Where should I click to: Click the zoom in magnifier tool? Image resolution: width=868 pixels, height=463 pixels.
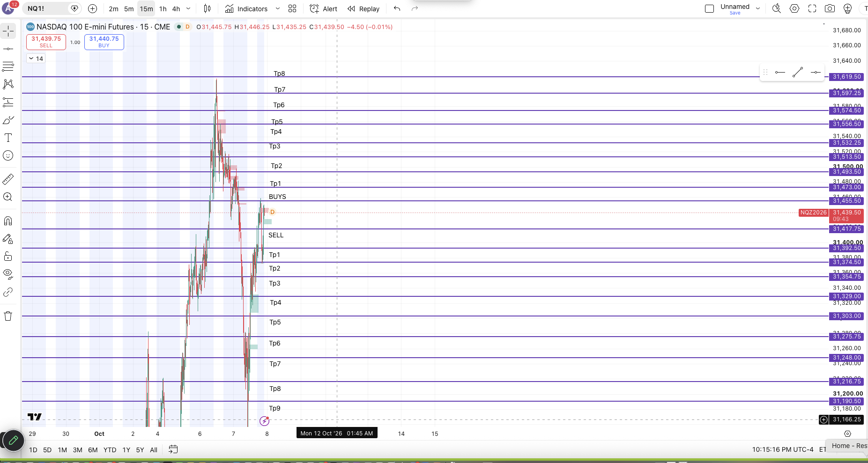click(x=8, y=197)
